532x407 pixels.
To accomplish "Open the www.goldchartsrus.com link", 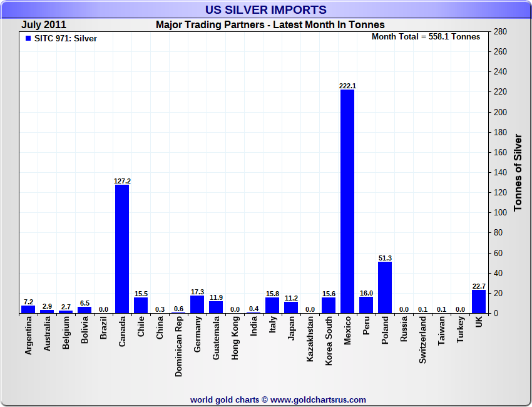I will click(x=318, y=399).
